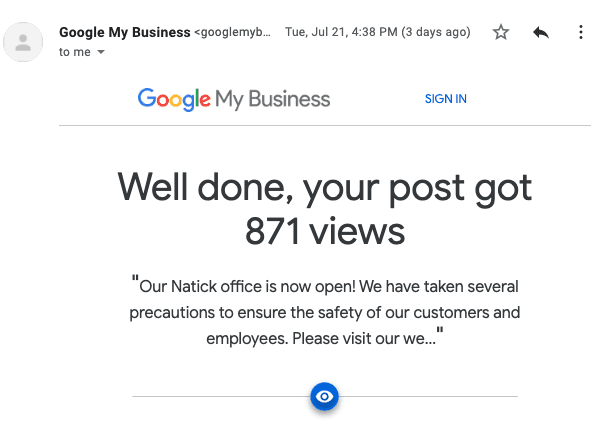Expand recipient details arrow beside "to me"
The height and width of the screenshot is (434, 599).
(101, 52)
